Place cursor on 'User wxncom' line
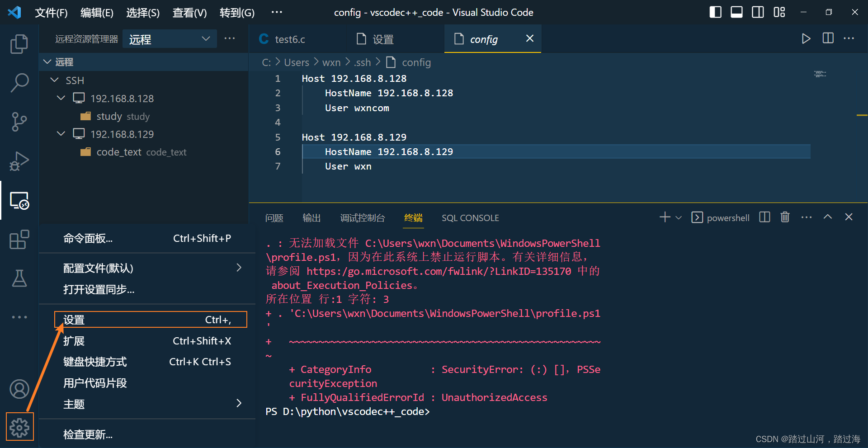The image size is (868, 448). tap(357, 108)
